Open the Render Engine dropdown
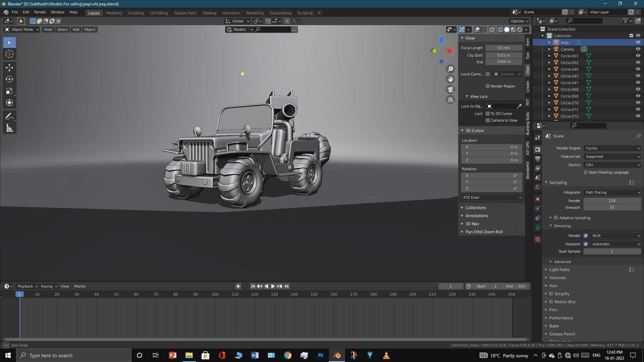Image resolution: width=644 pixels, height=362 pixels. [612, 148]
